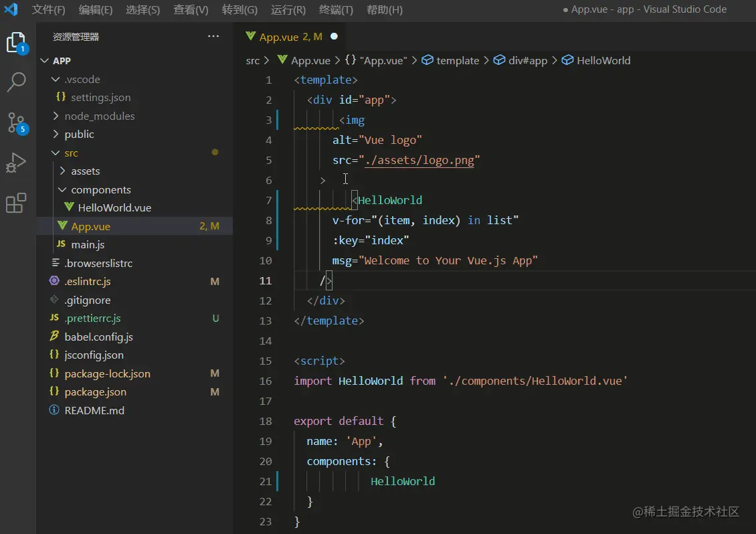
Task: Click the unsaved dot on App.vue tab
Action: (334, 36)
